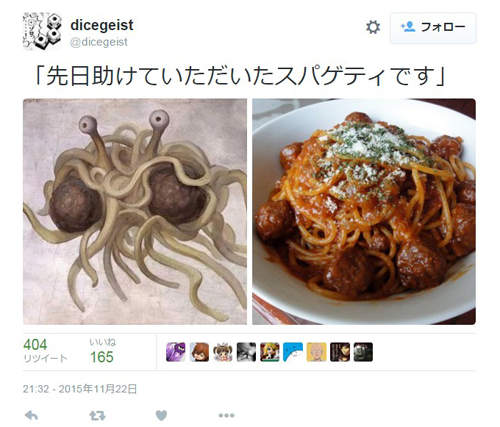Follow dicegeist with the フォロー button
500x427 pixels.
tap(433, 28)
